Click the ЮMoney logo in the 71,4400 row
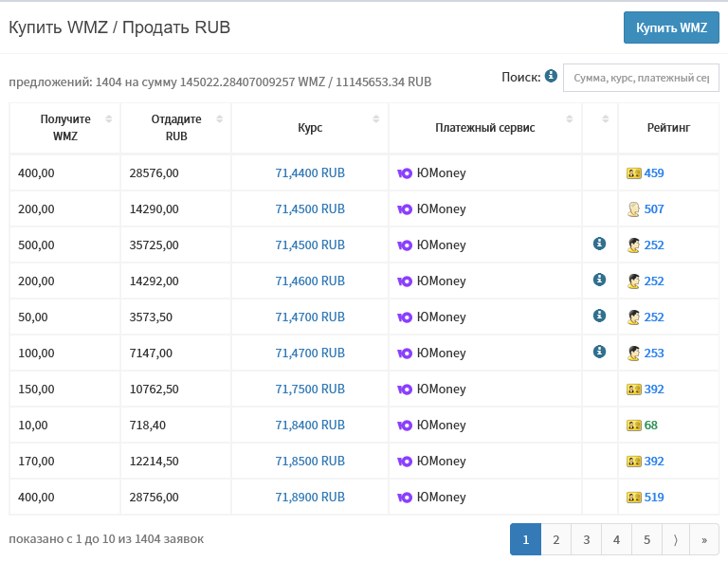728x562 pixels. click(x=405, y=173)
